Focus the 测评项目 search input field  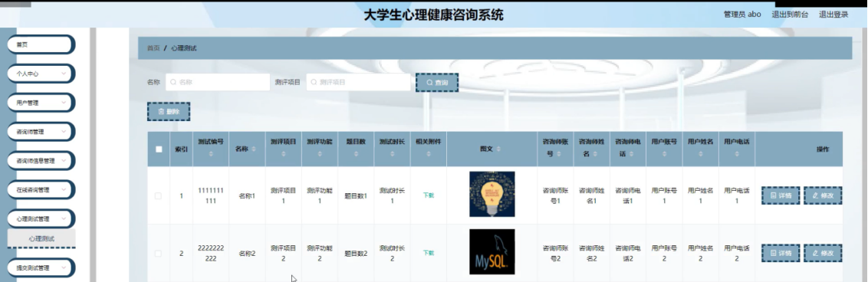point(358,82)
